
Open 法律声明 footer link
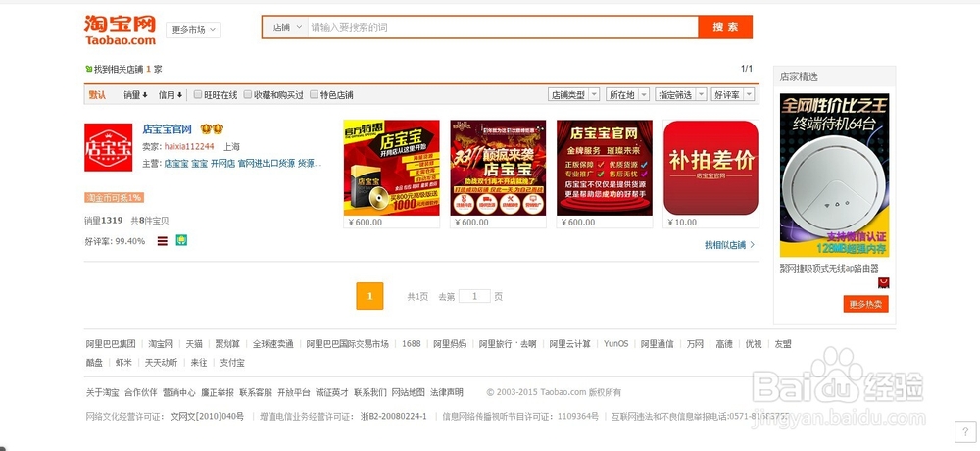click(x=447, y=393)
